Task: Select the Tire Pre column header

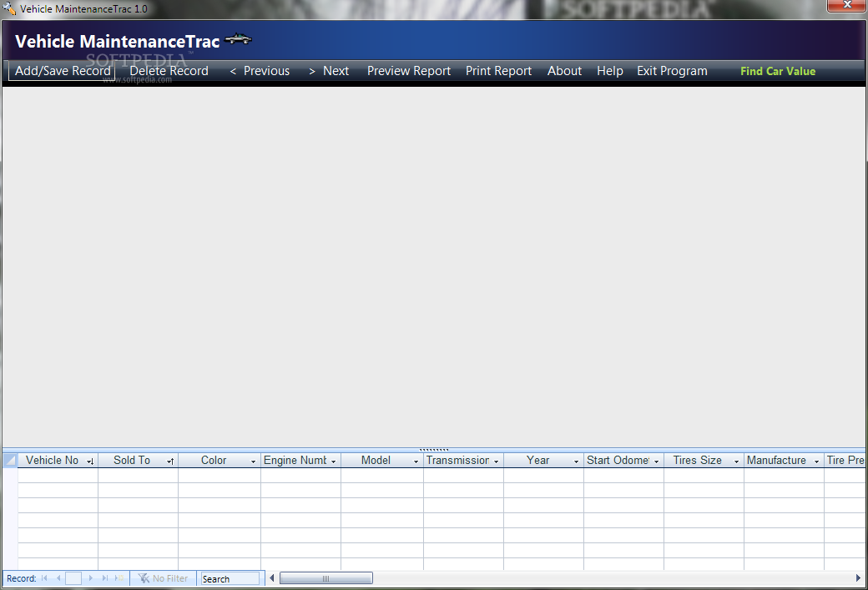Action: click(x=845, y=460)
